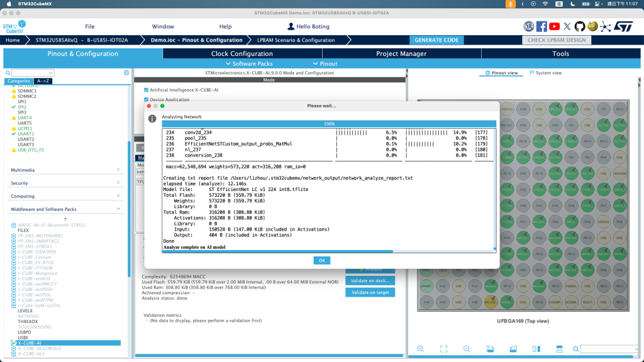Open the pin search combo box
Image resolution: width=644 pixels, height=362 pixels.
(x=610, y=349)
